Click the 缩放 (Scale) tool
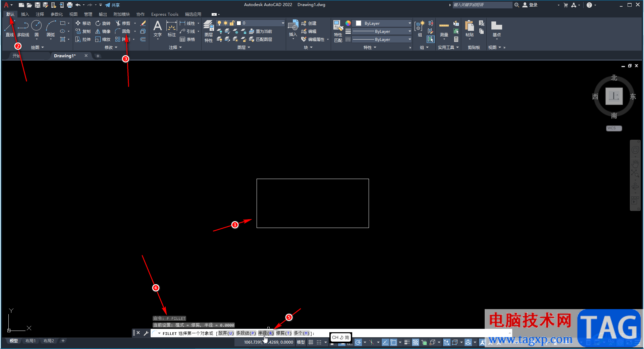 tap(103, 39)
